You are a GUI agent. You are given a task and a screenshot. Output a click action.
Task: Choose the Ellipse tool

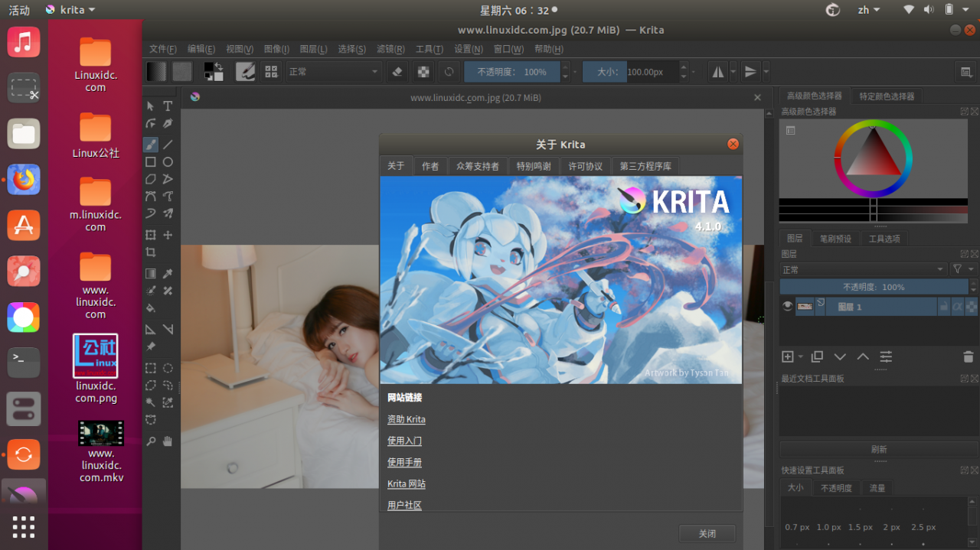coord(168,161)
